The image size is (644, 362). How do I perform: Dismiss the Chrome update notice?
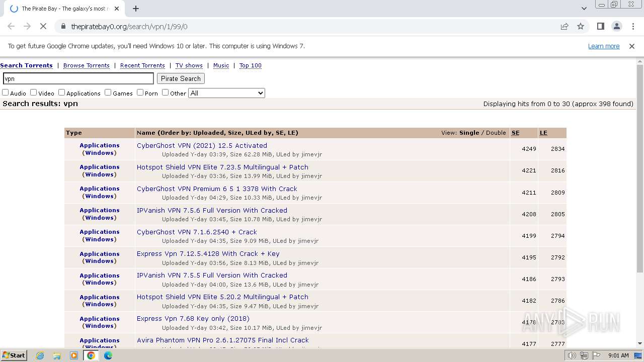632,46
